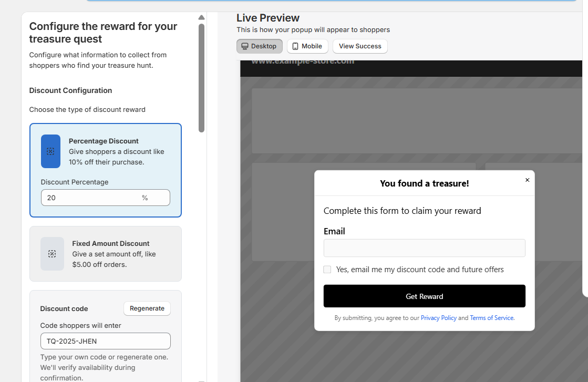Open the View Success preview
The image size is (588, 382).
[359, 46]
